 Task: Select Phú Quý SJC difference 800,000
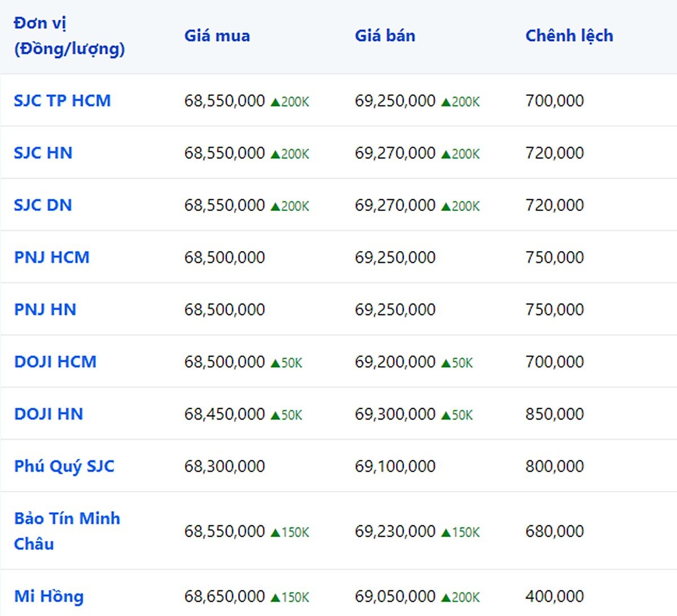pyautogui.click(x=555, y=467)
